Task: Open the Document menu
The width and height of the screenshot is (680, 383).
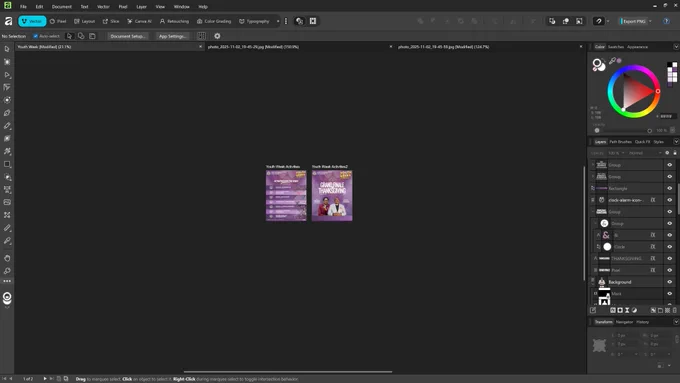Action: tap(62, 7)
